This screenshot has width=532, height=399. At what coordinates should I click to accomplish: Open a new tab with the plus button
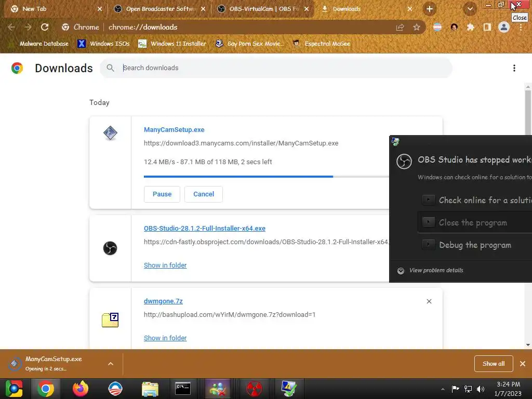430,9
